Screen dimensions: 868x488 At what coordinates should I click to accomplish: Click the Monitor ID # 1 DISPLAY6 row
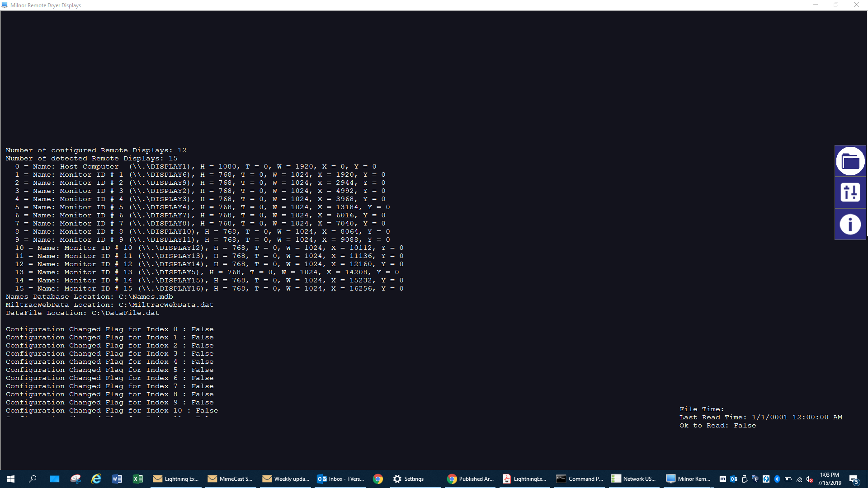click(200, 174)
